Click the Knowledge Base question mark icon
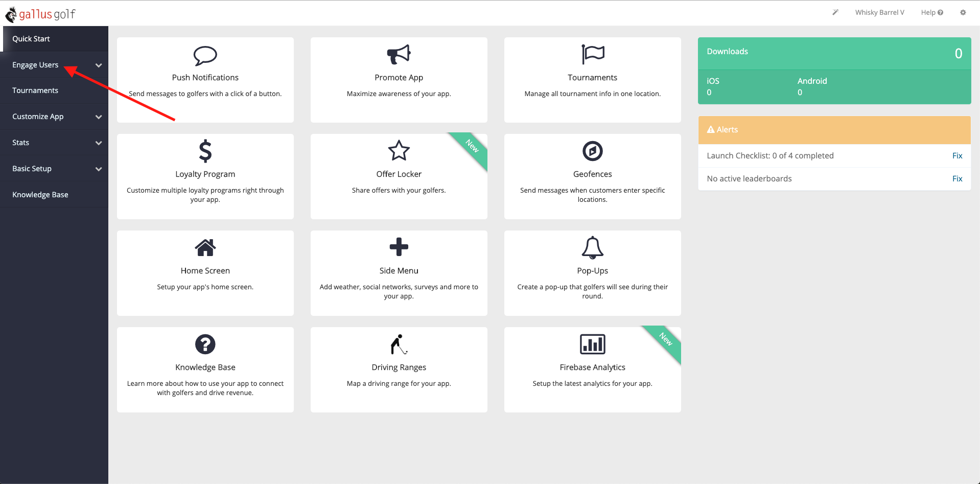Image resolution: width=980 pixels, height=484 pixels. [x=205, y=344]
